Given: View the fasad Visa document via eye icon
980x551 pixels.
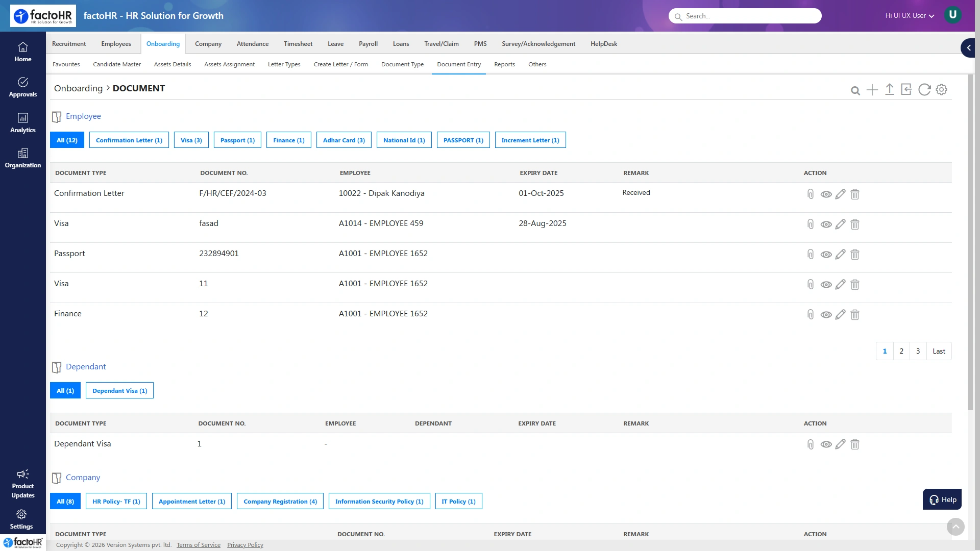Looking at the screenshot, I should pyautogui.click(x=826, y=224).
